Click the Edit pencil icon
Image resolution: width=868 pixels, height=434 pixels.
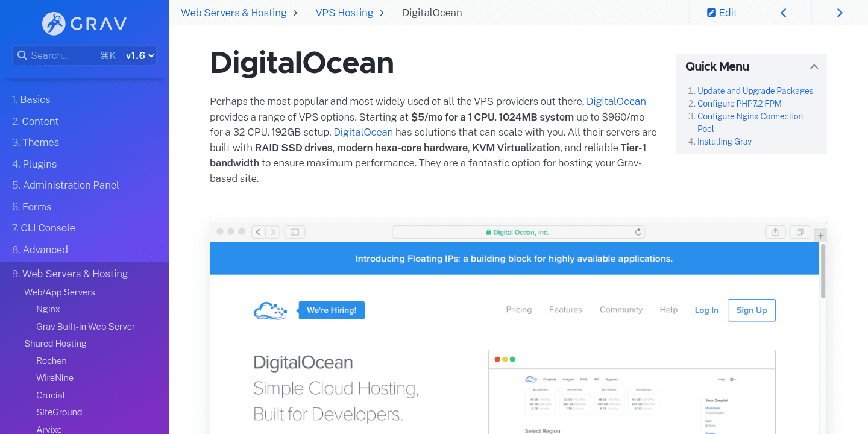pyautogui.click(x=713, y=12)
